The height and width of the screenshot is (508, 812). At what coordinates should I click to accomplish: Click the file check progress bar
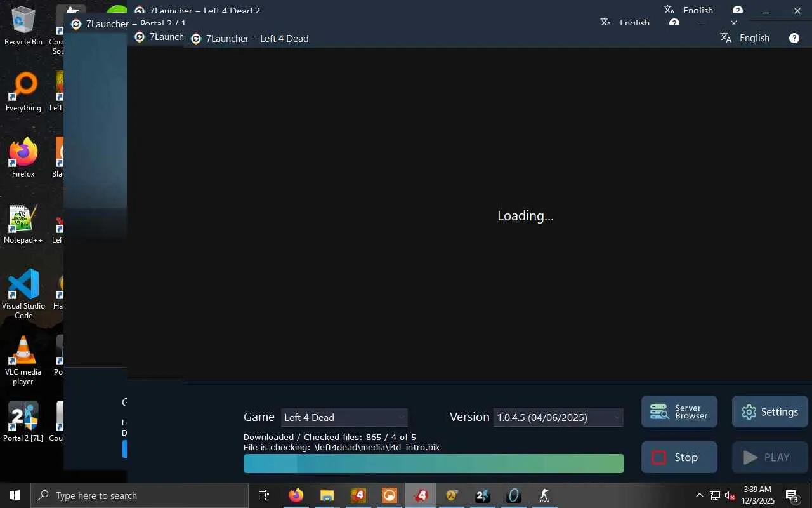[x=434, y=464]
